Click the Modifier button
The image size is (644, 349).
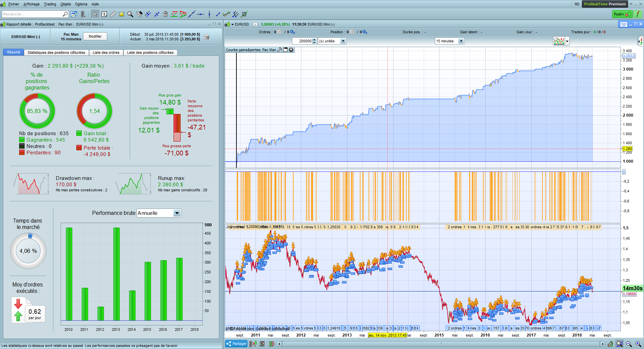[x=95, y=36]
